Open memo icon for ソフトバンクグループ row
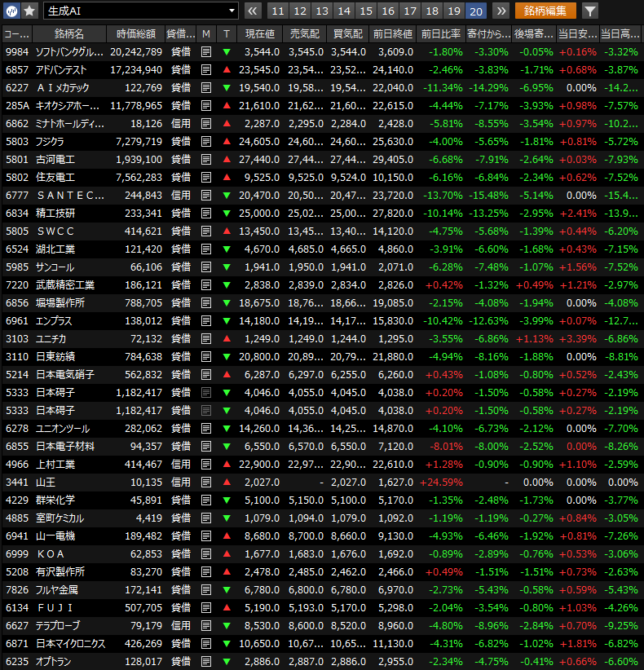This screenshot has width=644, height=670. point(205,51)
